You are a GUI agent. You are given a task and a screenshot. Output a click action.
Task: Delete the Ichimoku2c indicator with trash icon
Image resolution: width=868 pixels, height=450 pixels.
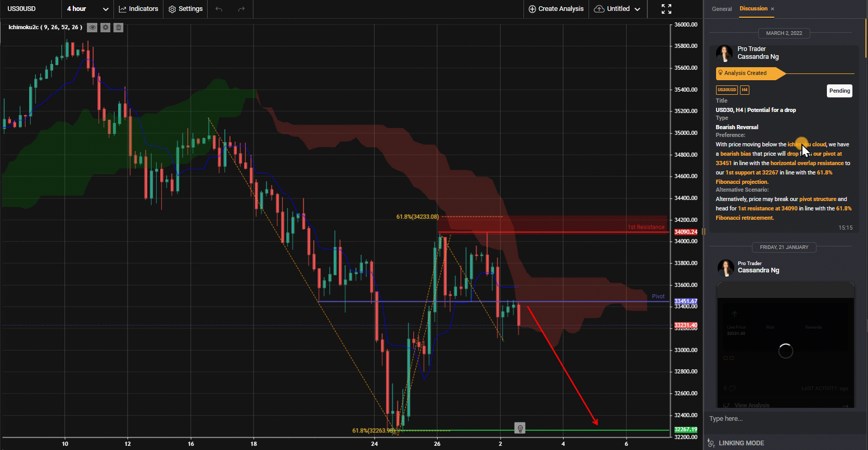click(119, 28)
